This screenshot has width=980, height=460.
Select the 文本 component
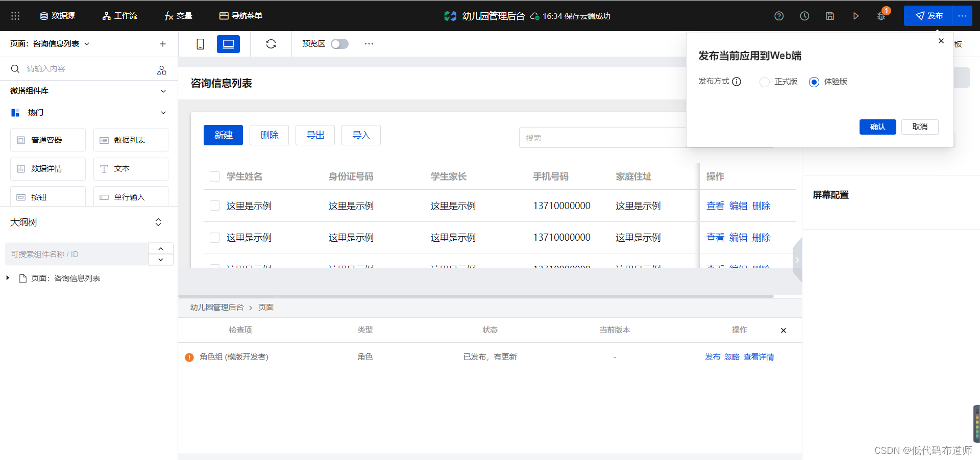[x=131, y=169]
